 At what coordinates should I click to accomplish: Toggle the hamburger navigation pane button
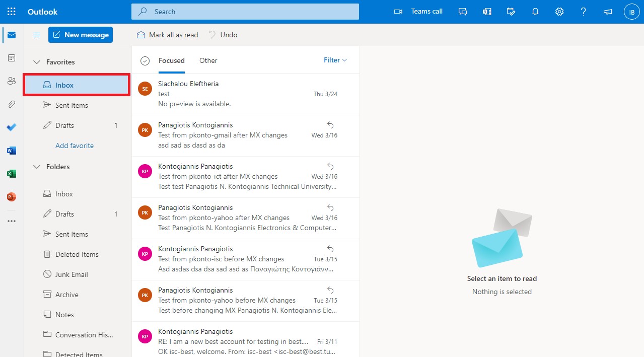coord(36,35)
